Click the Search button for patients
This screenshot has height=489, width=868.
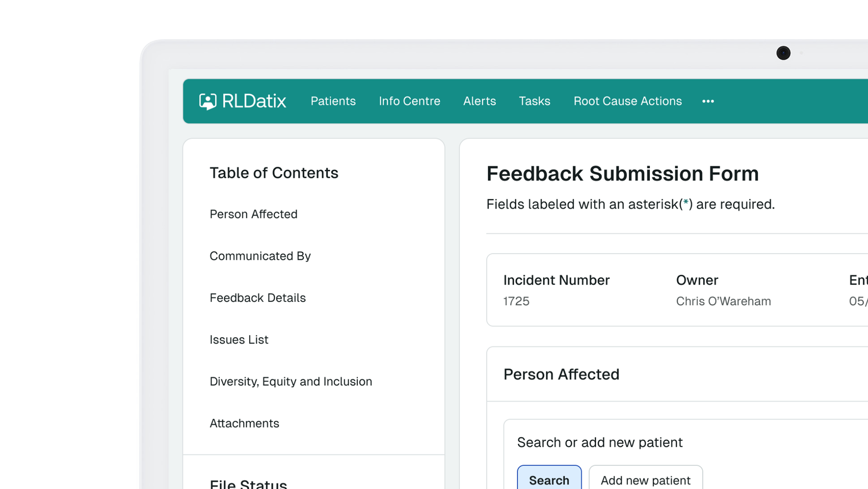coord(549,478)
